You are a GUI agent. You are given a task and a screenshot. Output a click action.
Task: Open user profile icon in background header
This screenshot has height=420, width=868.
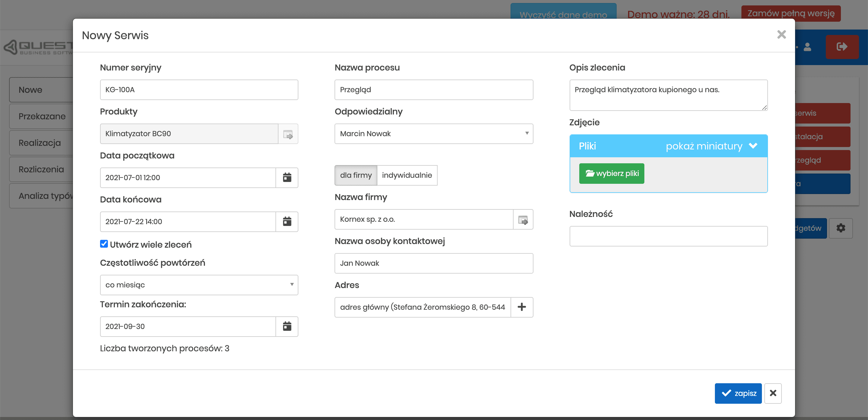point(807,47)
